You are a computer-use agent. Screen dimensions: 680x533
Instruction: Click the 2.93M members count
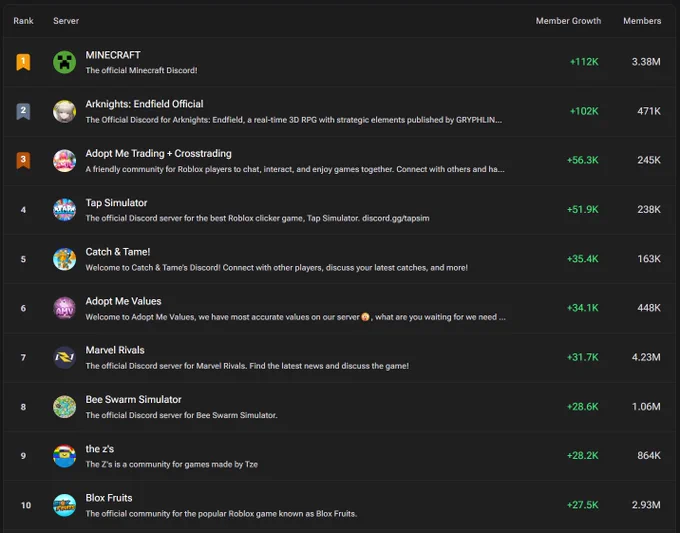pos(646,505)
